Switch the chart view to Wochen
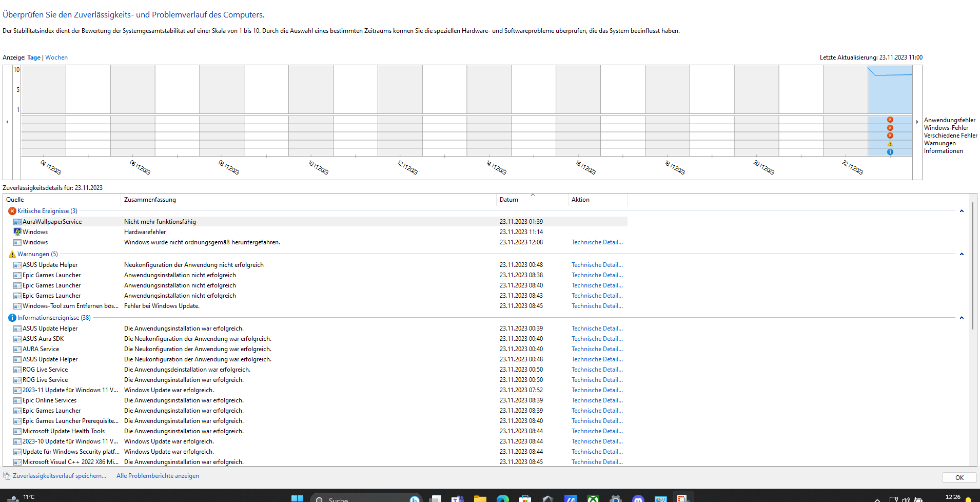The width and height of the screenshot is (980, 502). pos(56,57)
